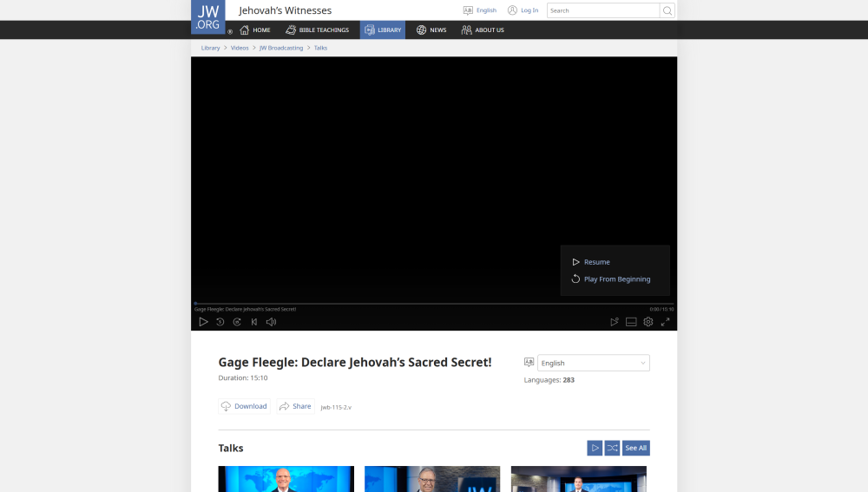Click the Play All Talks icon button
The height and width of the screenshot is (492, 868).
tap(595, 448)
